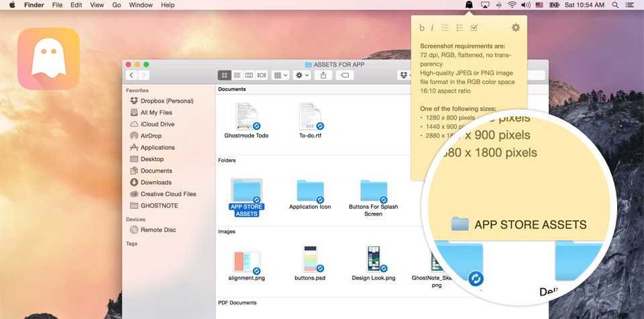Select Creative Cloud Files in sidebar
This screenshot has width=644, height=319.
(x=170, y=194)
